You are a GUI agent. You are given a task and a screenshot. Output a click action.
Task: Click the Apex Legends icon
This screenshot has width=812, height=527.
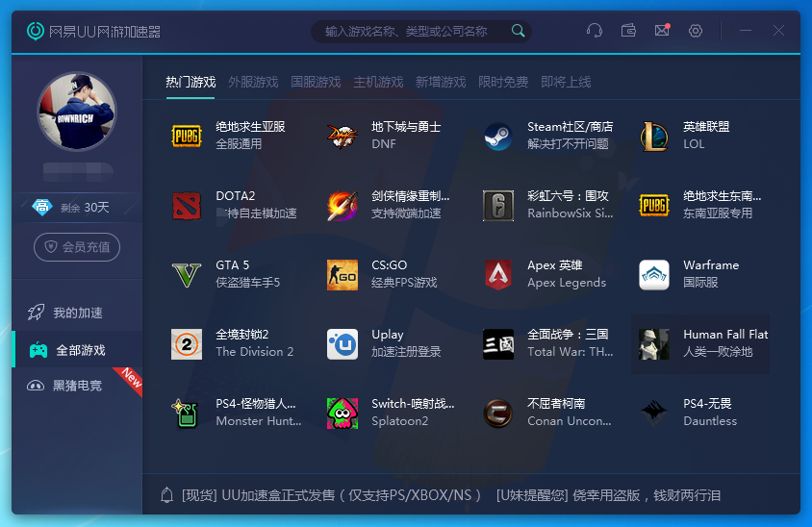pyautogui.click(x=498, y=274)
